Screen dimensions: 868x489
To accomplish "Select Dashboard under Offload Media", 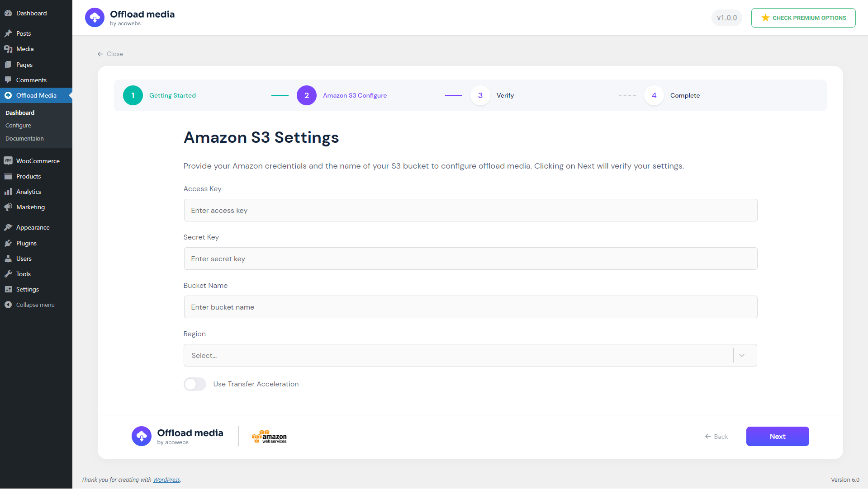I will [x=20, y=113].
